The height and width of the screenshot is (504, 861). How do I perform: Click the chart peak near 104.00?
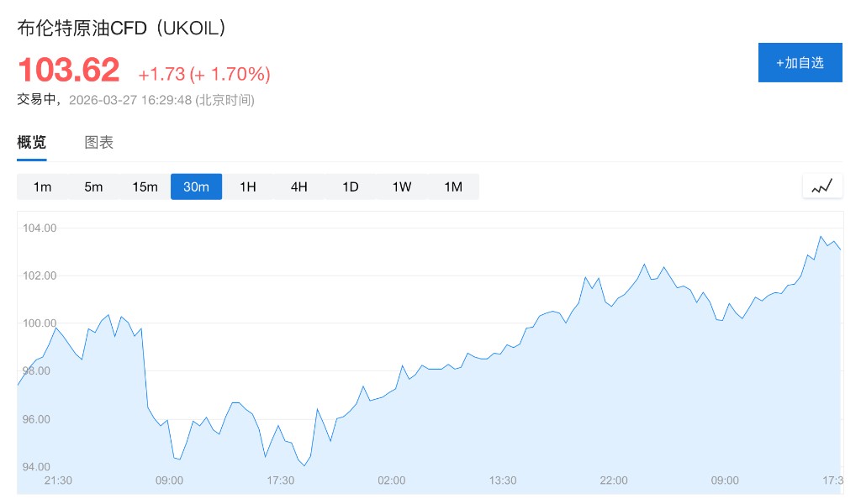click(x=821, y=237)
